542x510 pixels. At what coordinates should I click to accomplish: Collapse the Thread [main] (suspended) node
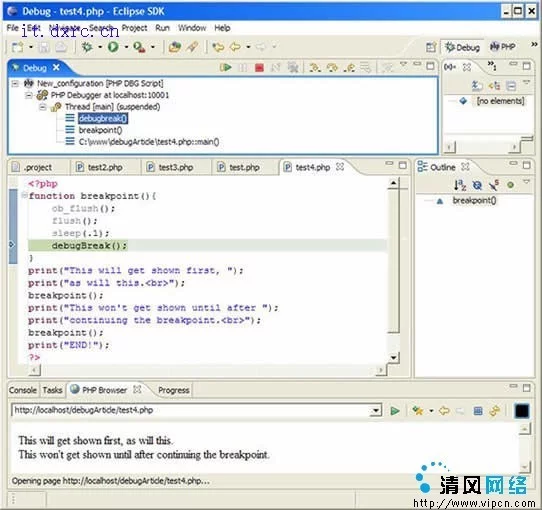(x=43, y=107)
